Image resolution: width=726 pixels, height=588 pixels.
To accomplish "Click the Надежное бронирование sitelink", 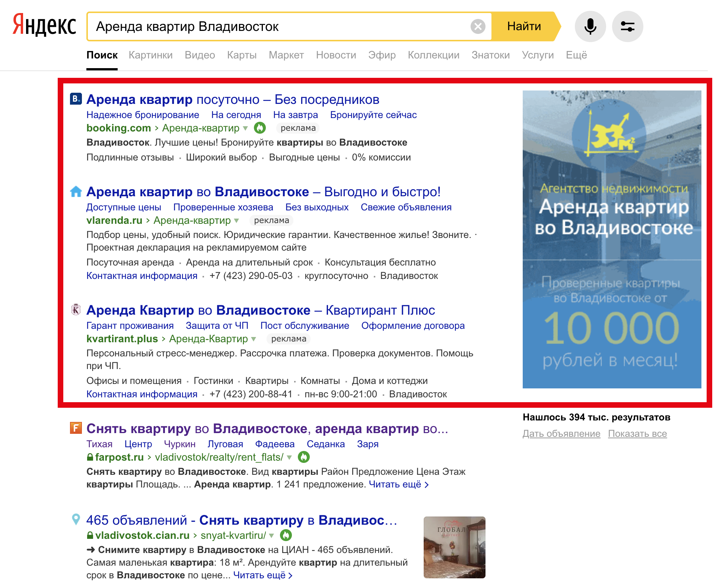I will [x=143, y=115].
